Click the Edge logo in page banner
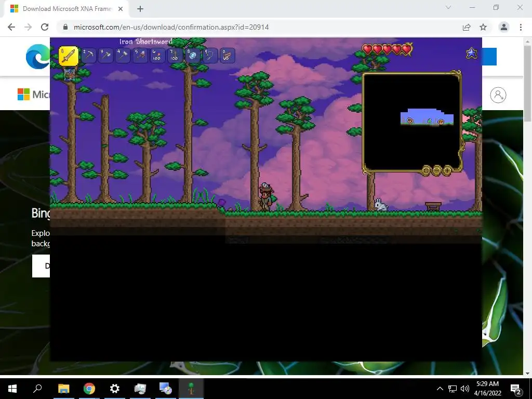Screen dimensions: 532x399 pyautogui.click(x=37, y=57)
